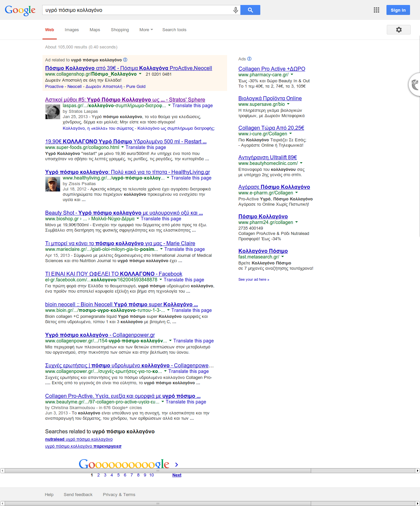Open 'Κολλαγόνο Πόσιμο' metasearch ad

coord(263,251)
